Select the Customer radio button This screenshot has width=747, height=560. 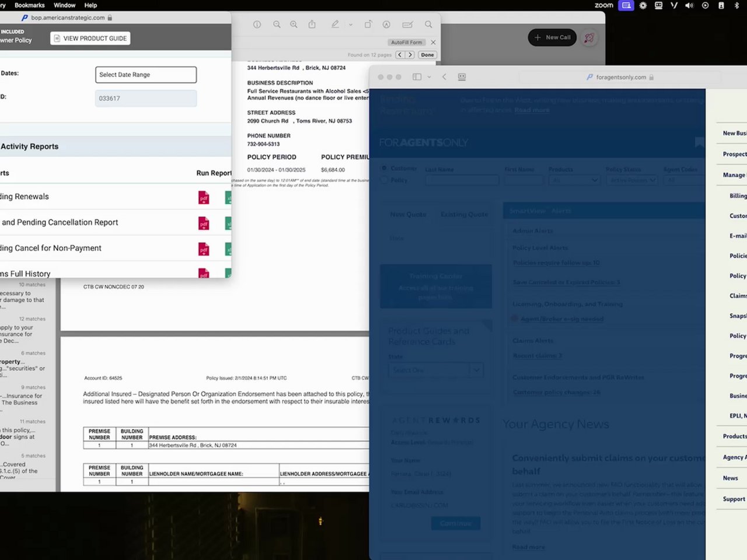coord(384,168)
